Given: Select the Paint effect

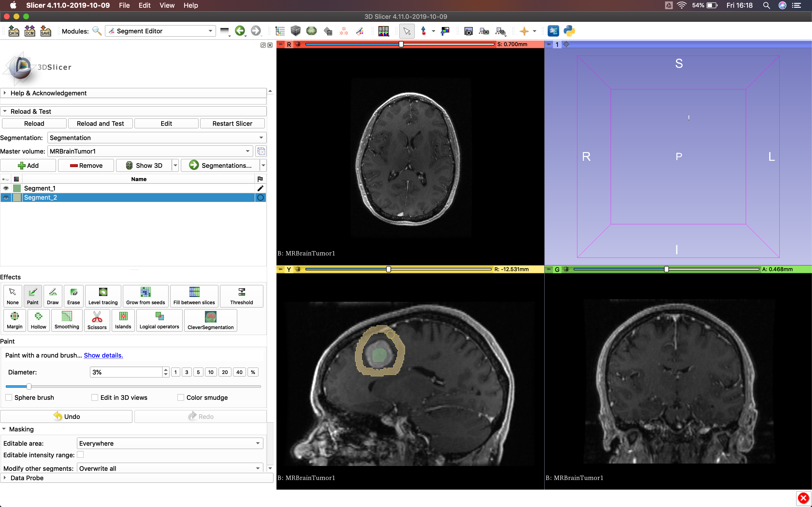Looking at the screenshot, I should point(33,296).
